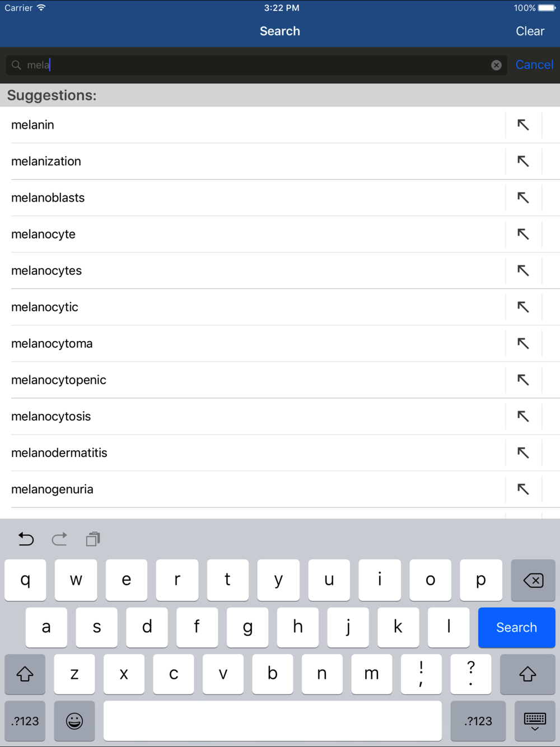Tap the backspace delete key
The image size is (560, 747).
(533, 580)
